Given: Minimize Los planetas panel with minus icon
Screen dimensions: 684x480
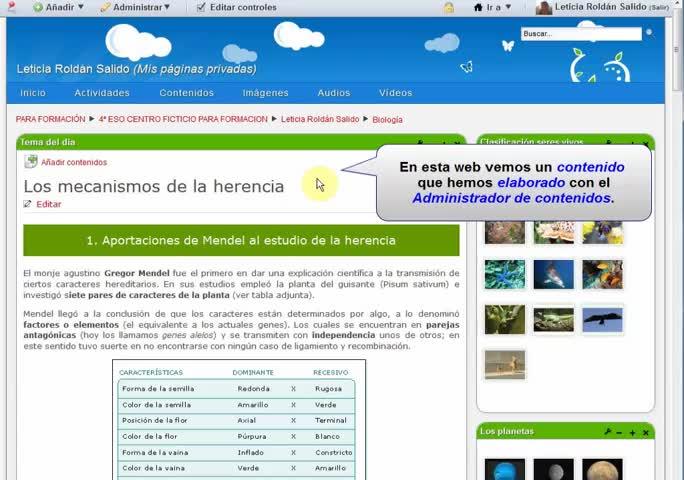Looking at the screenshot, I should (619, 433).
